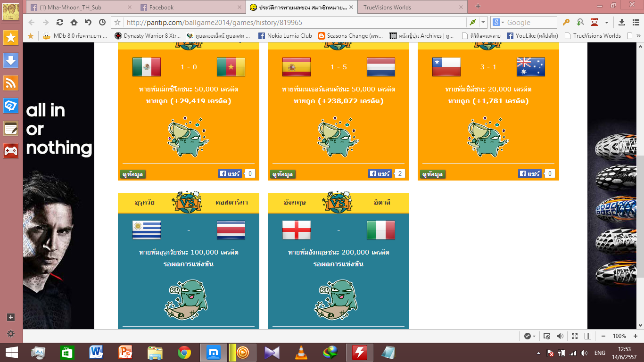The width and height of the screenshot is (644, 362).
Task: Click ดูข้อมูล on the Spain match card
Action: tap(283, 174)
